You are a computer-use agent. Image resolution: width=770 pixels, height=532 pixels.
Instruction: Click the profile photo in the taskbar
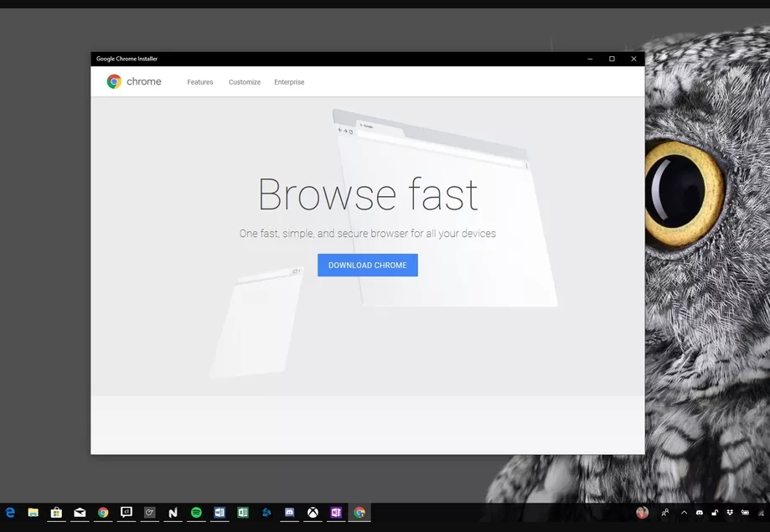pyautogui.click(x=643, y=513)
